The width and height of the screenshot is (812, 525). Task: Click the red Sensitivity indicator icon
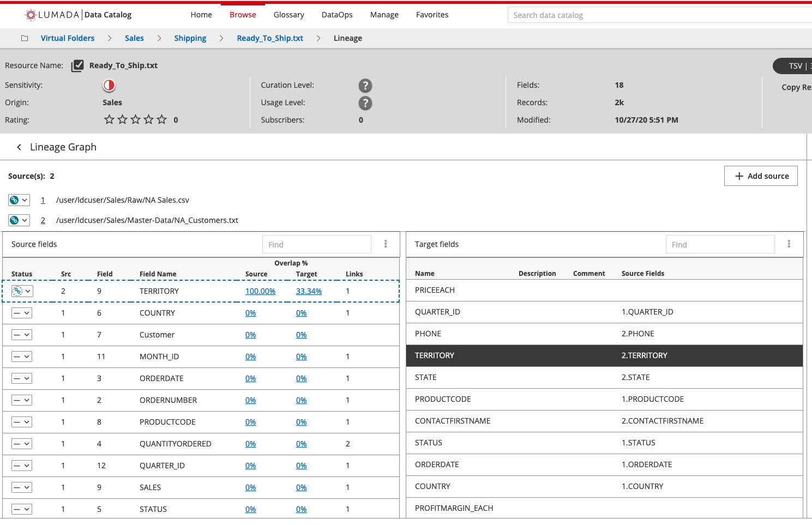point(109,85)
